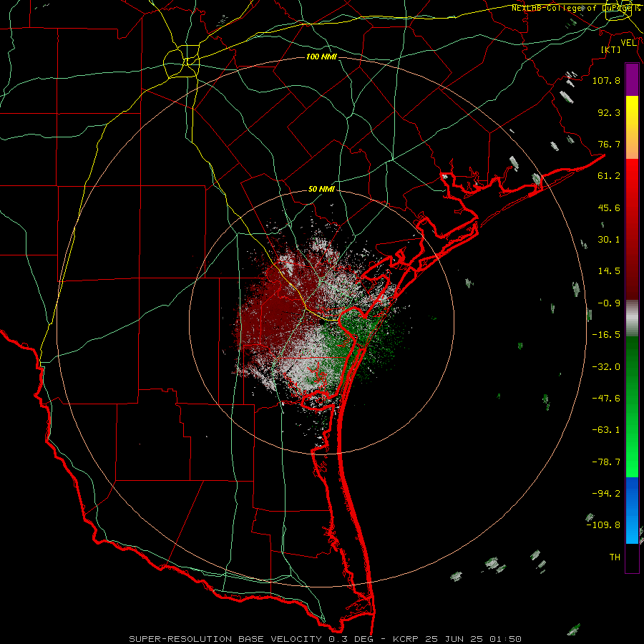Click the 14.5 velocity scale value
Viewport: 644px width, 644px height.
pyautogui.click(x=609, y=271)
